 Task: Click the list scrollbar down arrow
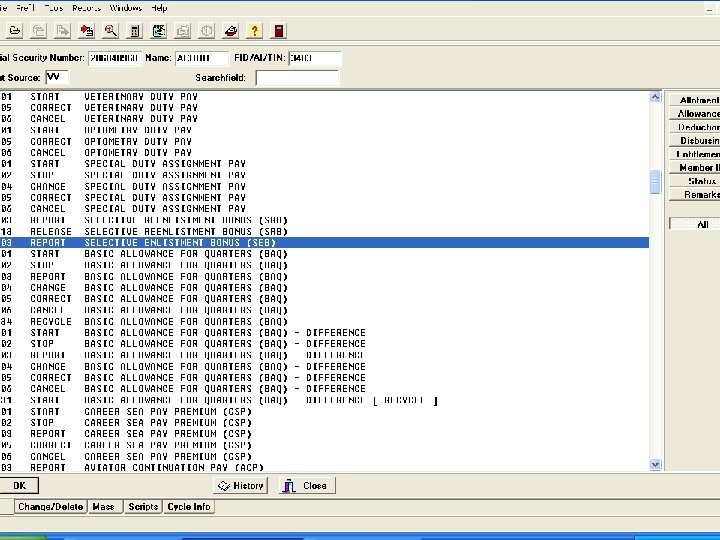click(x=655, y=465)
